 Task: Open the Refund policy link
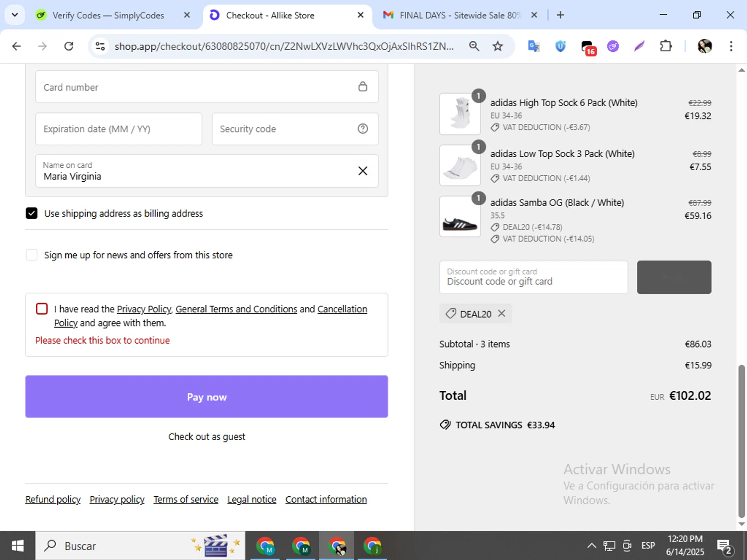point(53,499)
